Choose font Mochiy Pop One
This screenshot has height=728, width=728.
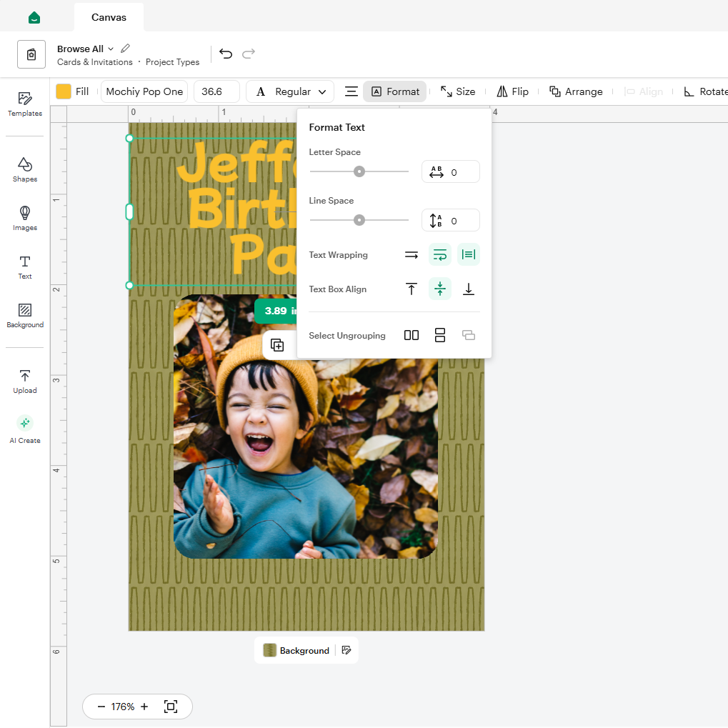[144, 91]
